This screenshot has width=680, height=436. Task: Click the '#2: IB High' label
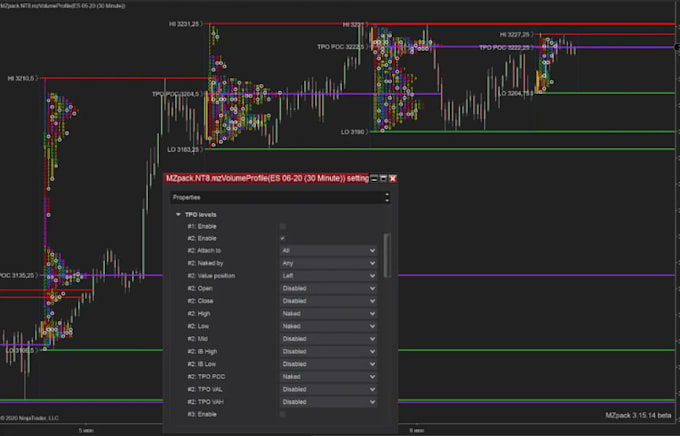pos(203,351)
